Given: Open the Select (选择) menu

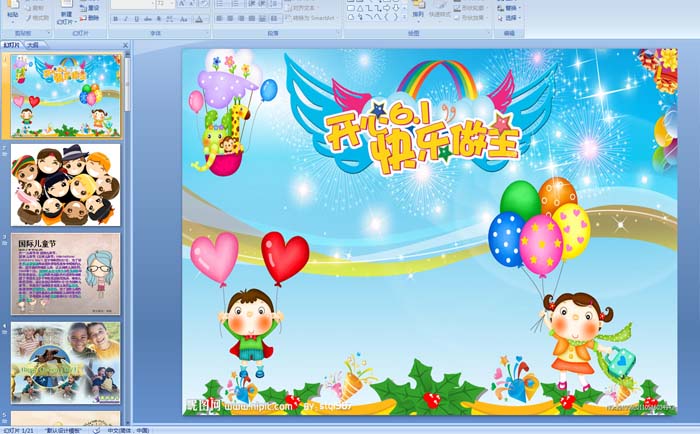Looking at the screenshot, I should pyautogui.click(x=509, y=18).
